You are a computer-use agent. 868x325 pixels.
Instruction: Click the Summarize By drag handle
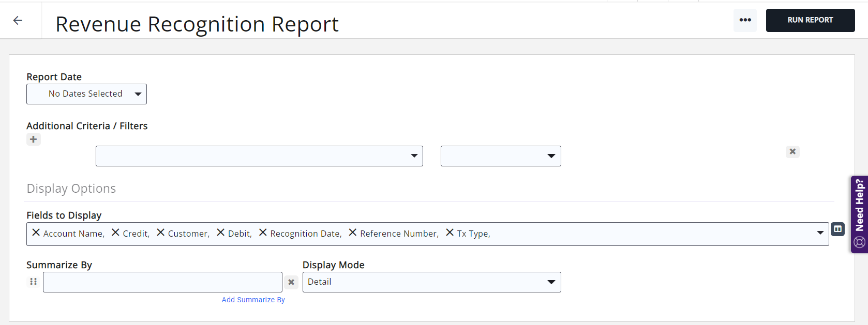coord(34,282)
